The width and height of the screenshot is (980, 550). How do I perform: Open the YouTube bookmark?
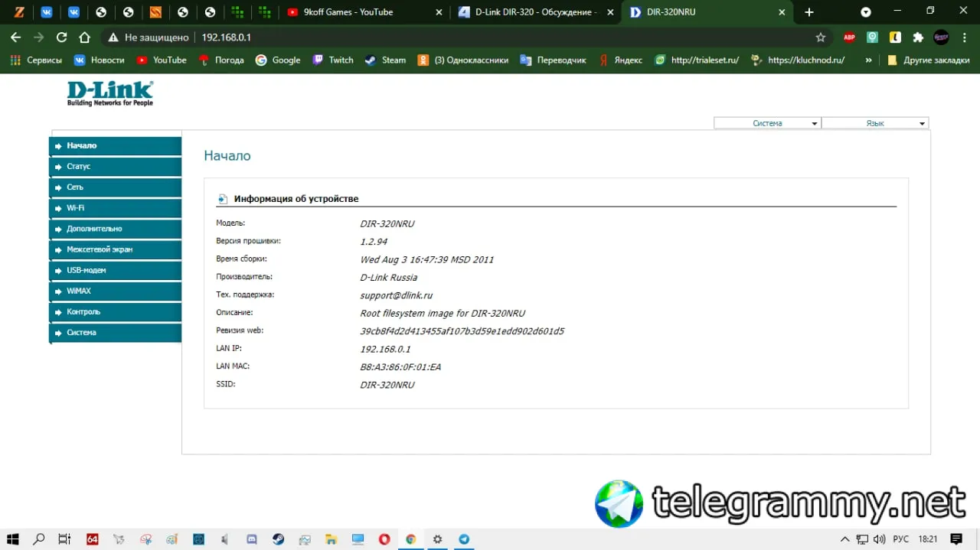point(162,60)
